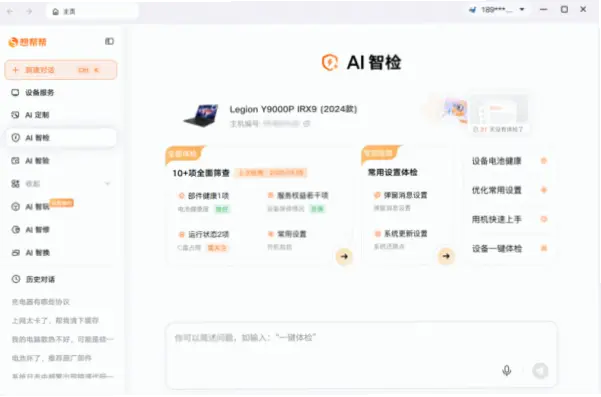Start voice input with the microphone icon

pyautogui.click(x=507, y=370)
